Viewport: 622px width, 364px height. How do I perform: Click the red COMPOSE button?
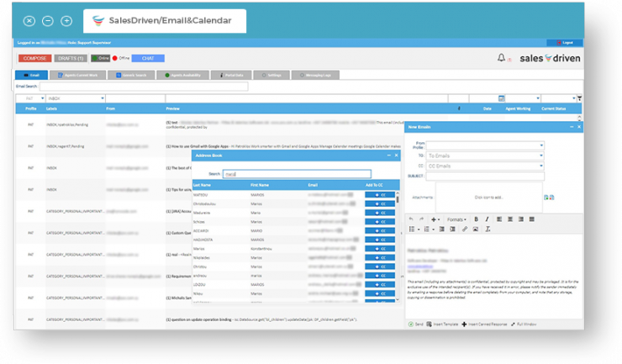coord(35,58)
